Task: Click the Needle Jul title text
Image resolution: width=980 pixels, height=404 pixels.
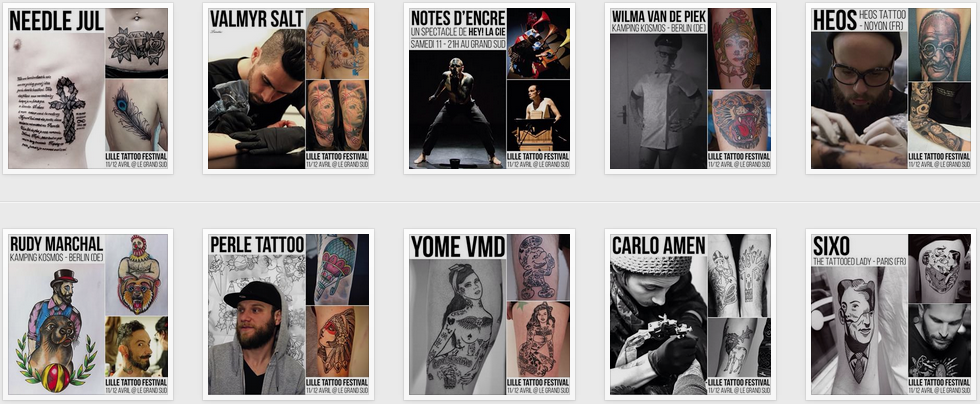Action: coord(56,21)
